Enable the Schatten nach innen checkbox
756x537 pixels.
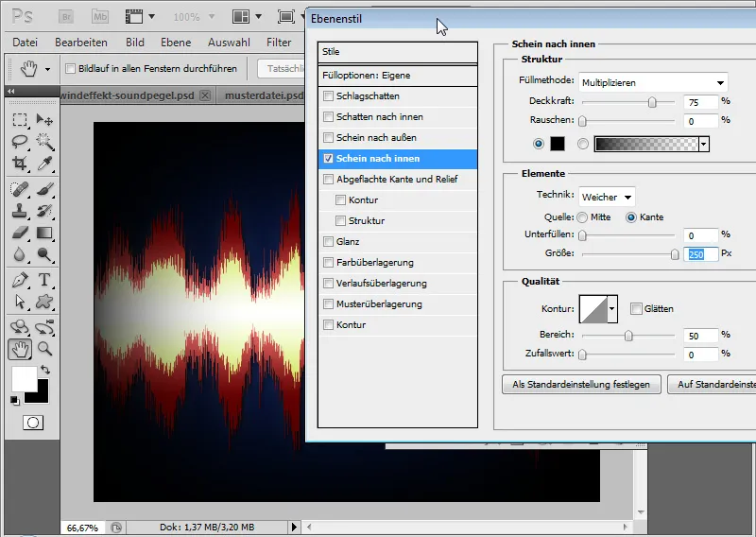pyautogui.click(x=328, y=117)
